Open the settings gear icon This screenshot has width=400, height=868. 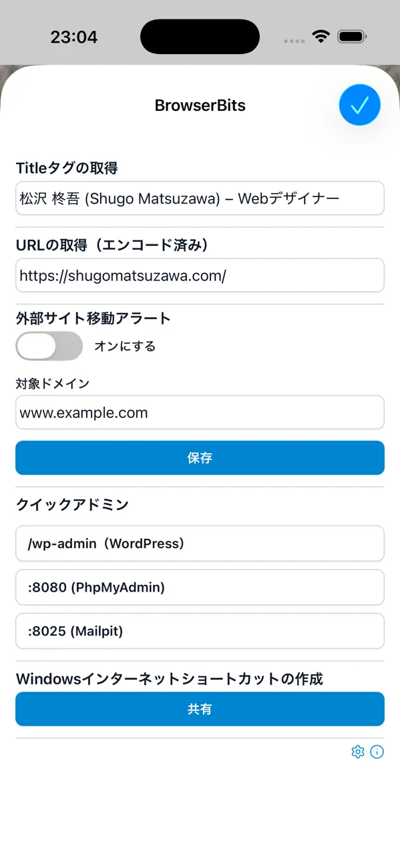tap(358, 752)
